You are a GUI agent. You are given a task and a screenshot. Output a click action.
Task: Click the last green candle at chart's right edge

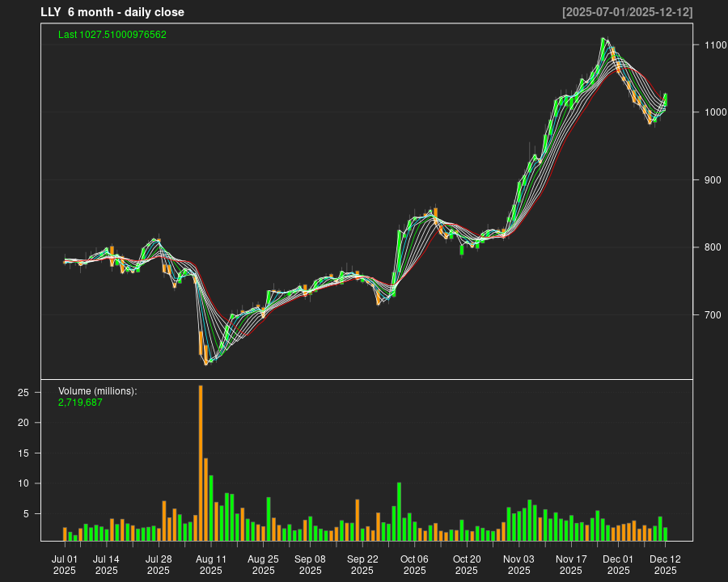665,99
